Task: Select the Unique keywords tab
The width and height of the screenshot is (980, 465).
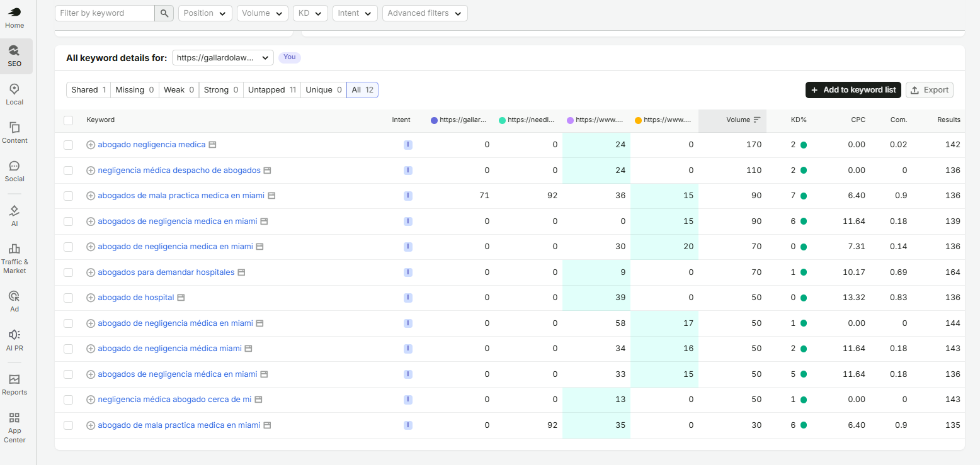Action: [x=324, y=90]
